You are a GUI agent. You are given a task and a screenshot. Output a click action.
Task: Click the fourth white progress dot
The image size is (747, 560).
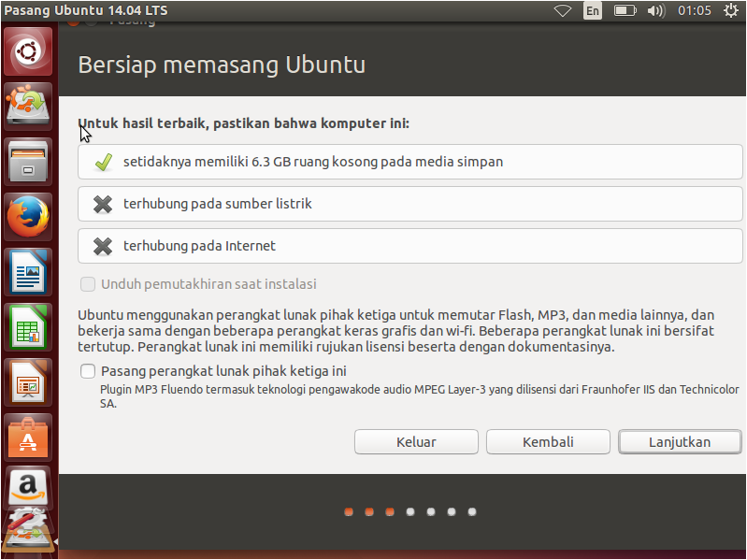[410, 512]
